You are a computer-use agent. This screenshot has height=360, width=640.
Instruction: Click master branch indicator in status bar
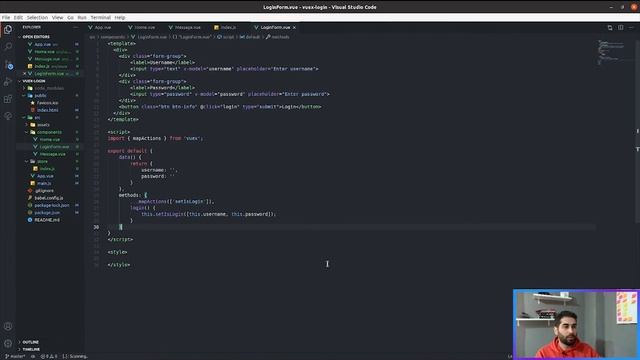15,356
